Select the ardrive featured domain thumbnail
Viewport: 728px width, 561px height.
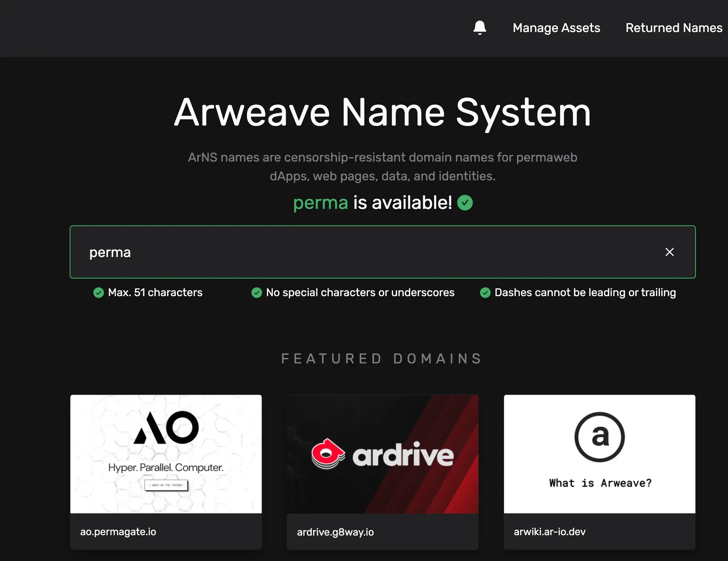382,454
